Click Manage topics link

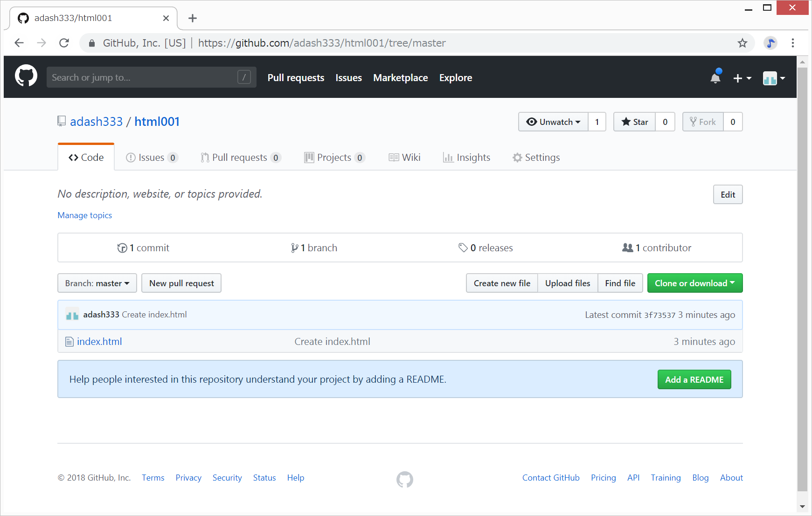(85, 215)
